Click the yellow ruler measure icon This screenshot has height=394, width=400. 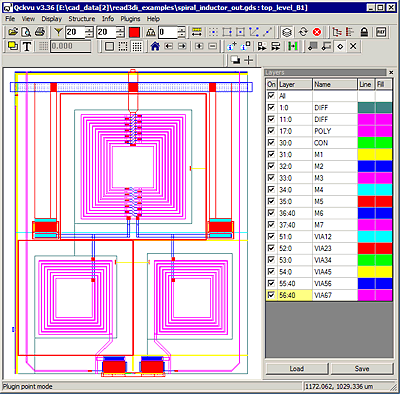pyautogui.click(x=197, y=32)
